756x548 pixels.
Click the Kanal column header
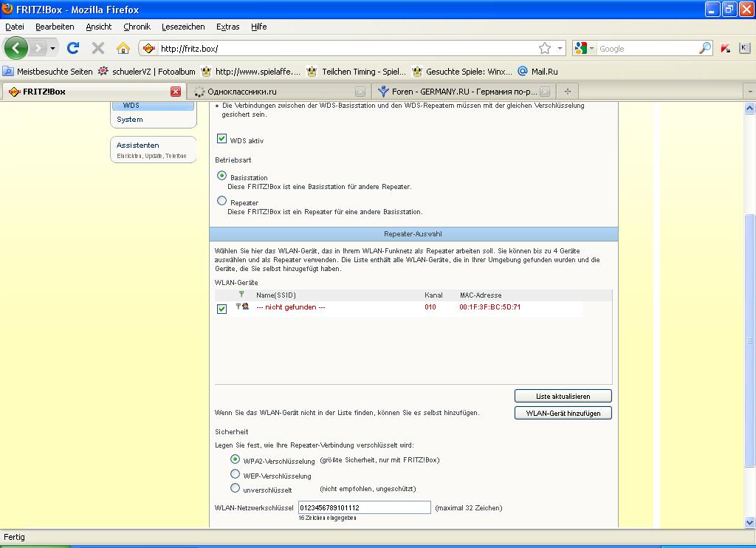tap(433, 295)
